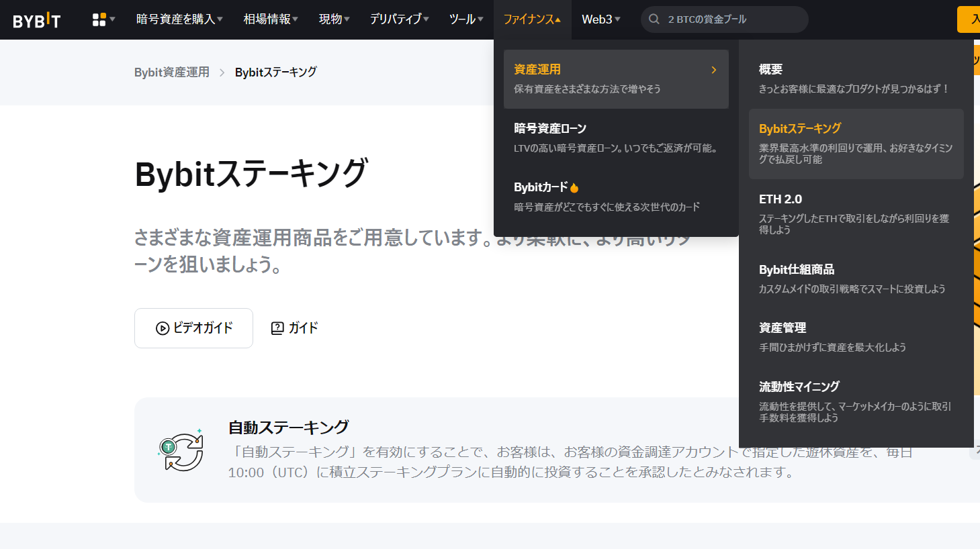Click the Bybit logo
The width and height of the screenshot is (980, 549).
37,19
